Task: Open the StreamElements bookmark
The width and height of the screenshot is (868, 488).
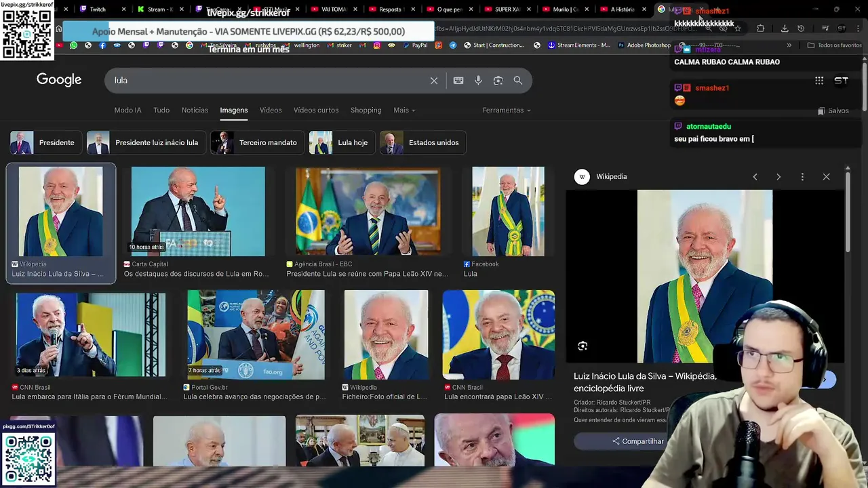Action: tap(578, 45)
